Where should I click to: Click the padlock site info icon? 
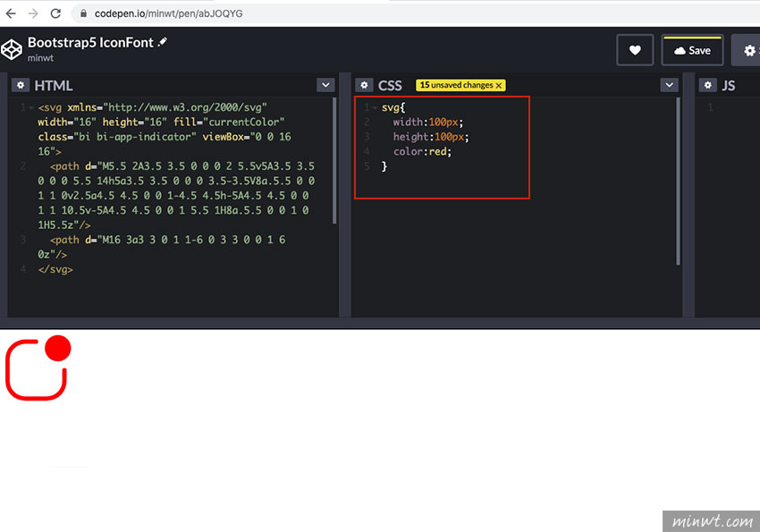point(83,13)
